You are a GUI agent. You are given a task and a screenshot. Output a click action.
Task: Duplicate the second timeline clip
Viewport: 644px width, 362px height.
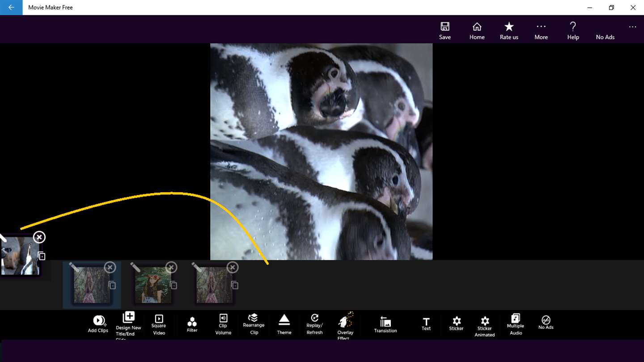174,285
